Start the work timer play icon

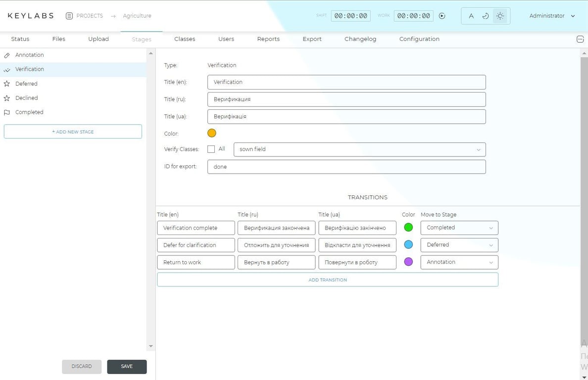tap(441, 15)
